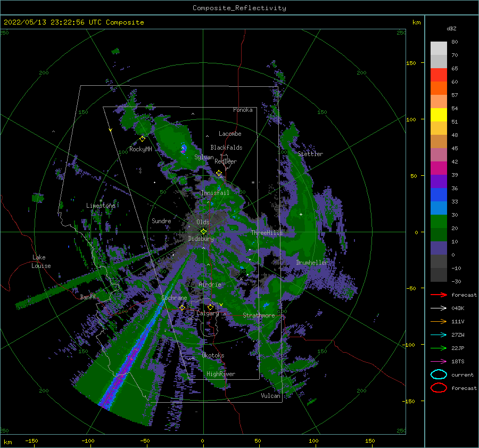Click the Lake Louise label
The width and height of the screenshot is (479, 448).
pyautogui.click(x=41, y=262)
